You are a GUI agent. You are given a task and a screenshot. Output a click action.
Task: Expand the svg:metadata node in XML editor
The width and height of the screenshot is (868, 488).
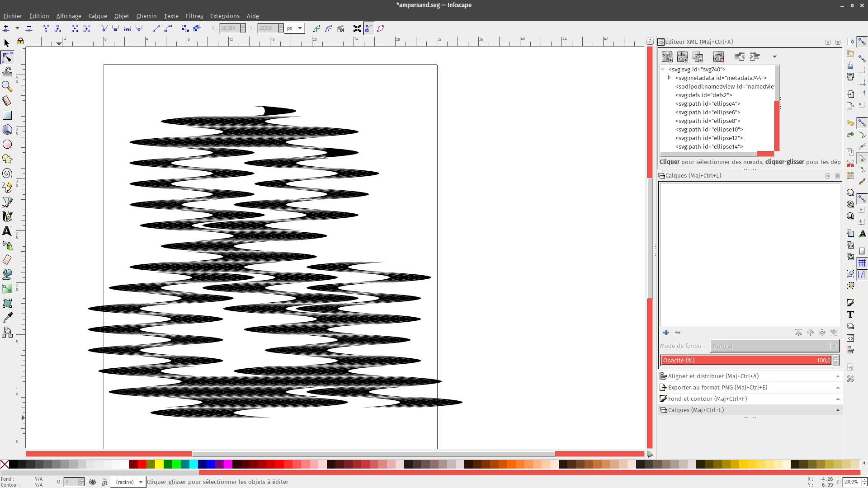[x=670, y=78]
